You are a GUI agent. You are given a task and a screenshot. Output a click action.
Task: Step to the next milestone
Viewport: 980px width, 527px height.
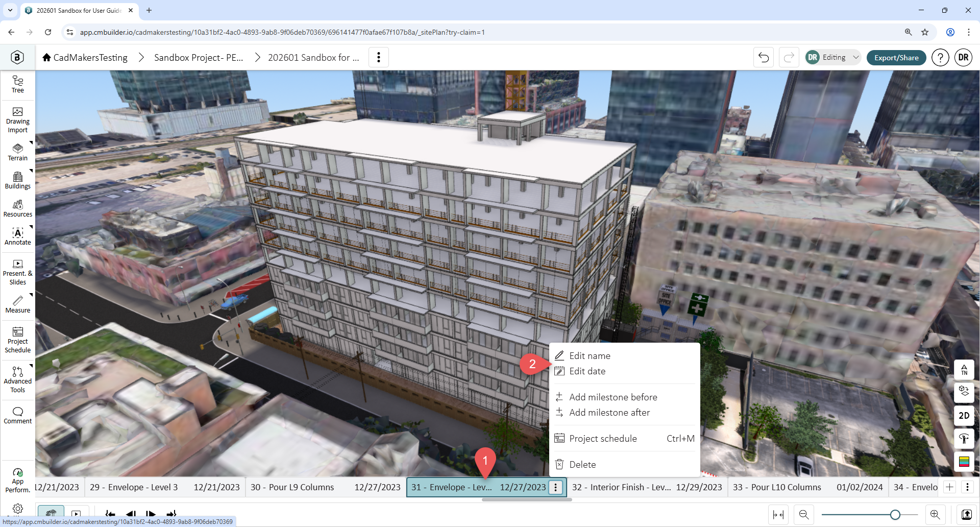(x=151, y=514)
